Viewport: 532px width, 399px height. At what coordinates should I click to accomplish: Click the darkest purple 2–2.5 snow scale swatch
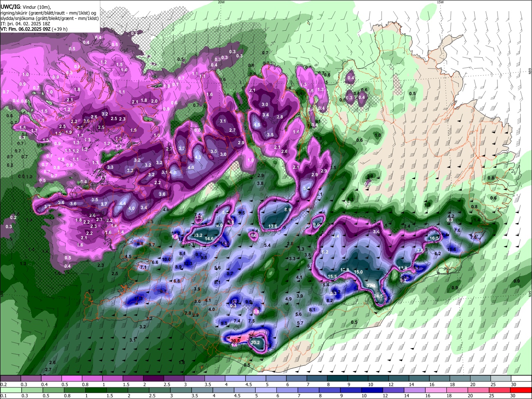[x=154, y=379]
